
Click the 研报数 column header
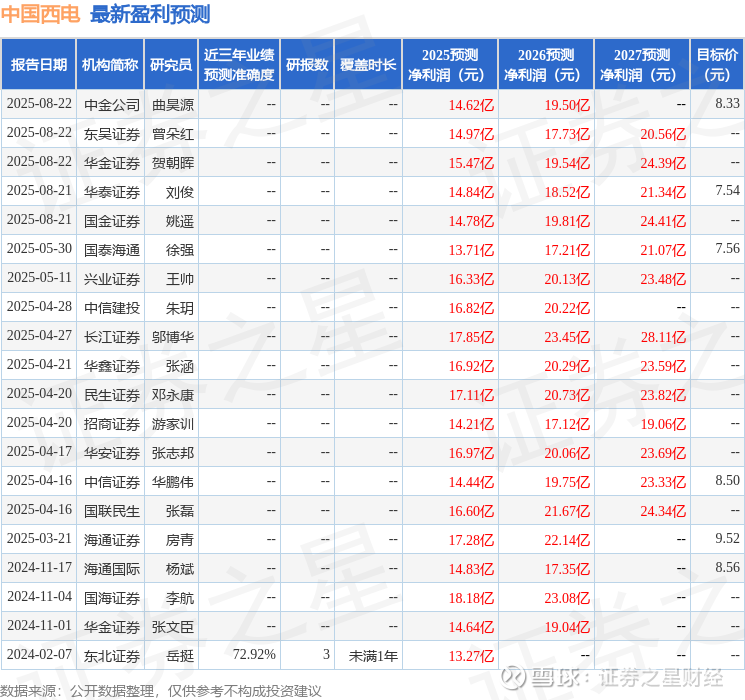click(x=307, y=64)
